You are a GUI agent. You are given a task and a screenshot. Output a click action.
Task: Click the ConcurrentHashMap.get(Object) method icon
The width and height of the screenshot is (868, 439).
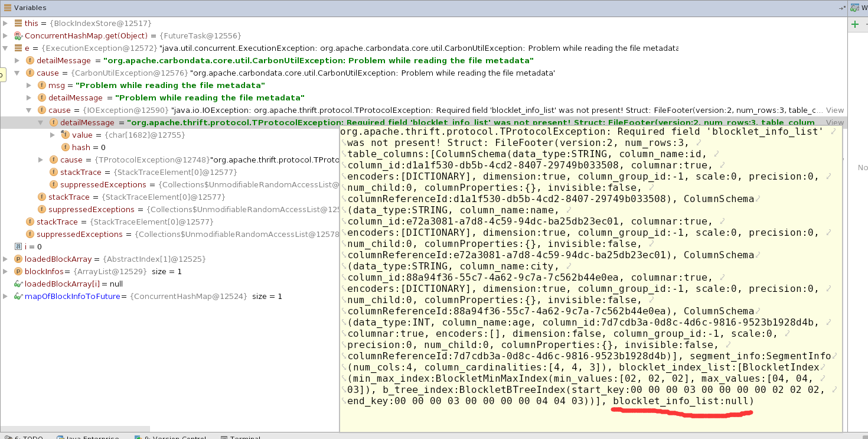pos(18,36)
